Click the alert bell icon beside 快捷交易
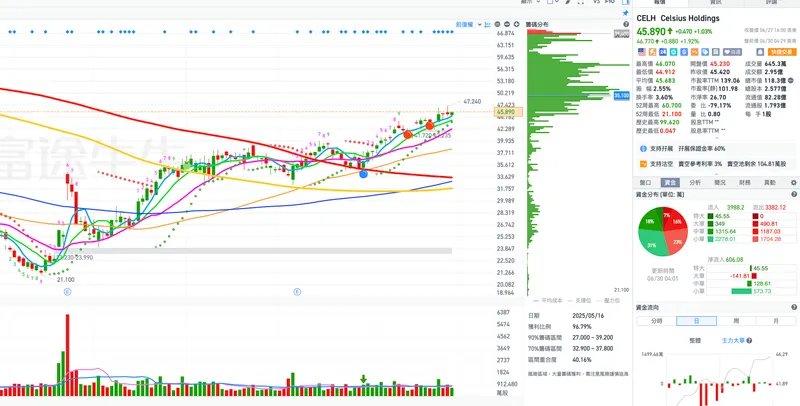This screenshot has height=406, width=800. [760, 52]
